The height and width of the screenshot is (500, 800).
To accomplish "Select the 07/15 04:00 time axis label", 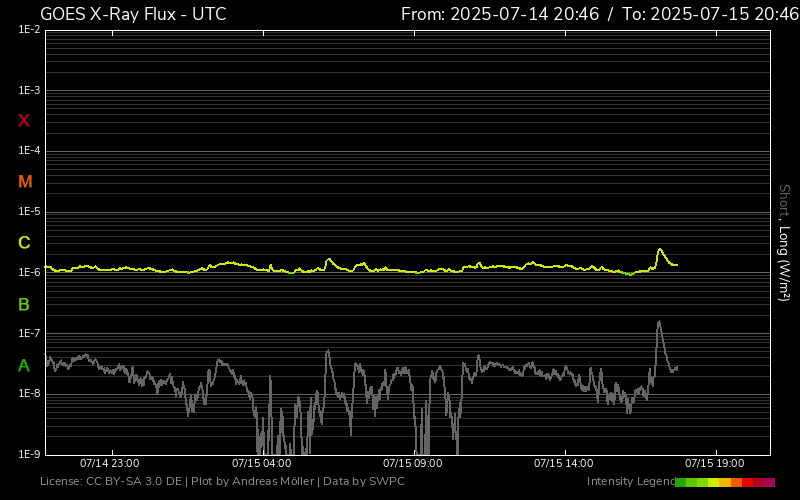I will (261, 464).
